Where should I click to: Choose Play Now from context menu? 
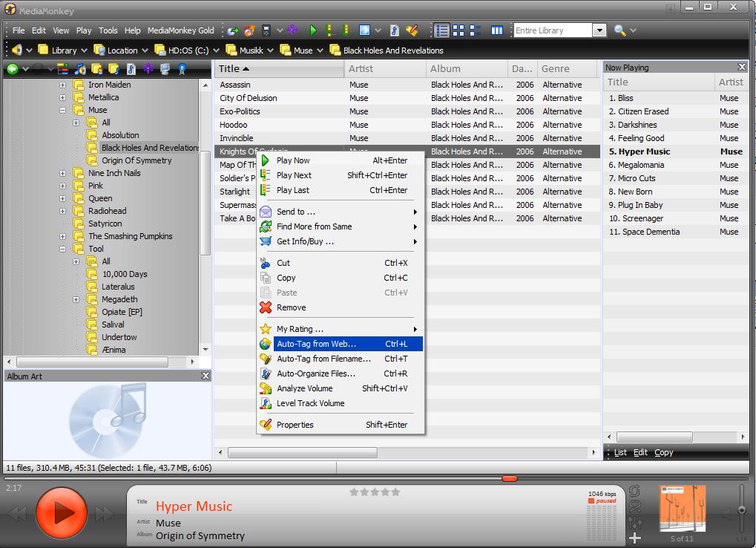click(341, 160)
